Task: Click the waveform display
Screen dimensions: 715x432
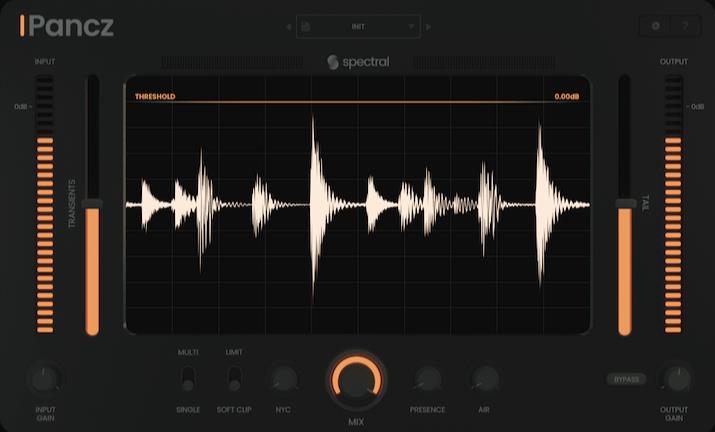Action: point(358,205)
